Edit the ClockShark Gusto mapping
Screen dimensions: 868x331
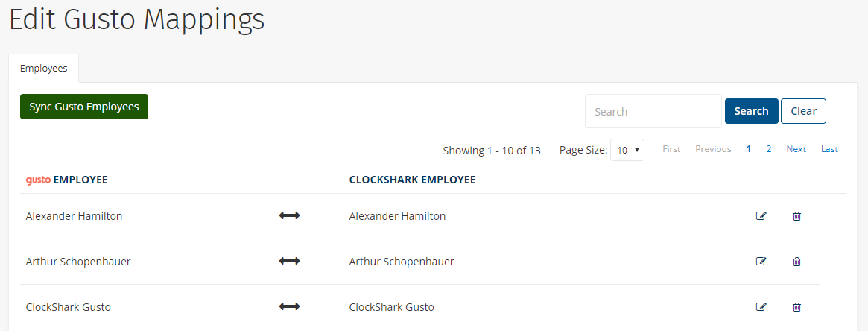(x=761, y=306)
